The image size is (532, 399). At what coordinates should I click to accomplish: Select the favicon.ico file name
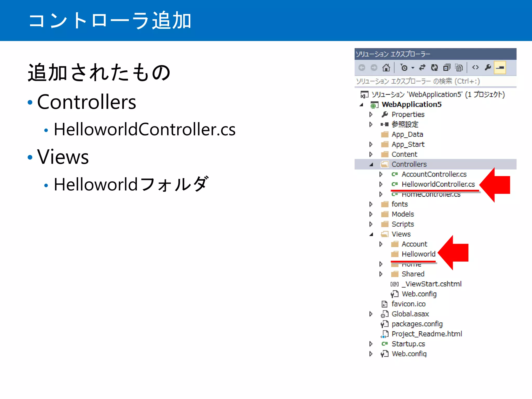point(409,304)
